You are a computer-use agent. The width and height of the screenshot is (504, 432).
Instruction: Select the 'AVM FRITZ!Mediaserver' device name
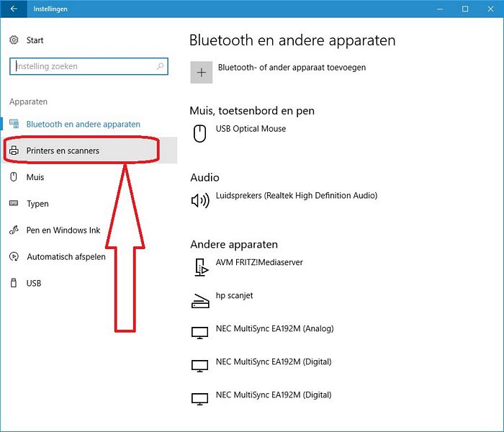pyautogui.click(x=259, y=262)
